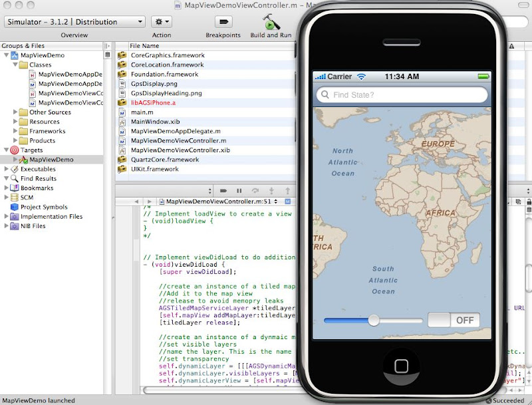Viewport: 532px width, 405px height.
Task: Click the Succeeded build status
Action: pyautogui.click(x=508, y=400)
